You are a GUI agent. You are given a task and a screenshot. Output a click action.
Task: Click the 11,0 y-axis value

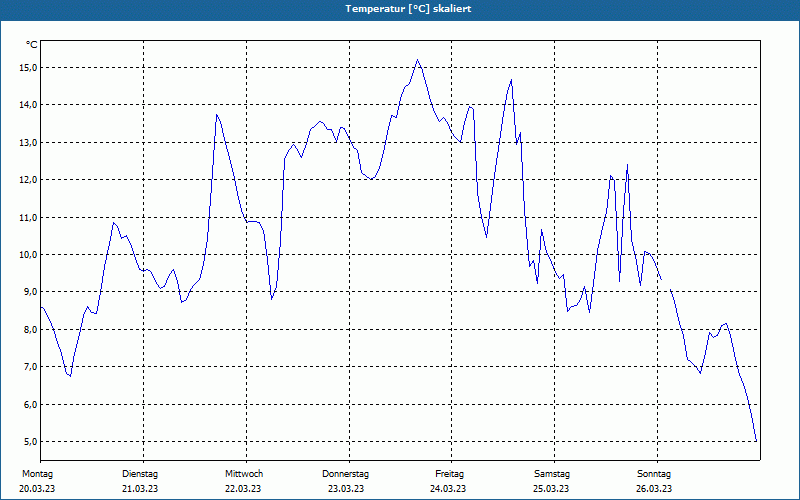coord(28,217)
